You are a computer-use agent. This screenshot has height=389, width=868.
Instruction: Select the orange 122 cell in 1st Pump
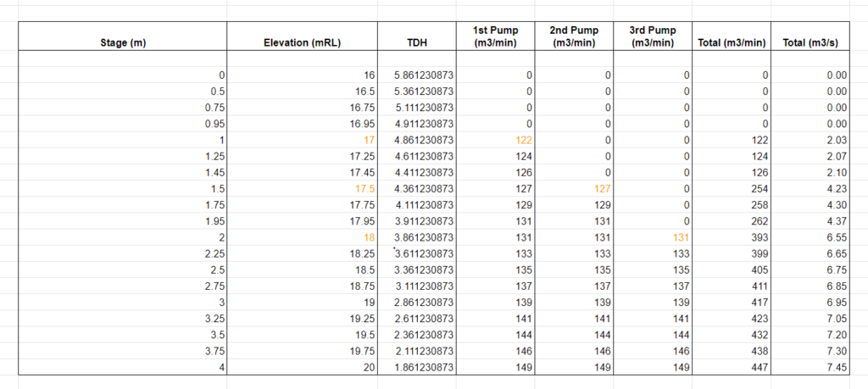495,140
